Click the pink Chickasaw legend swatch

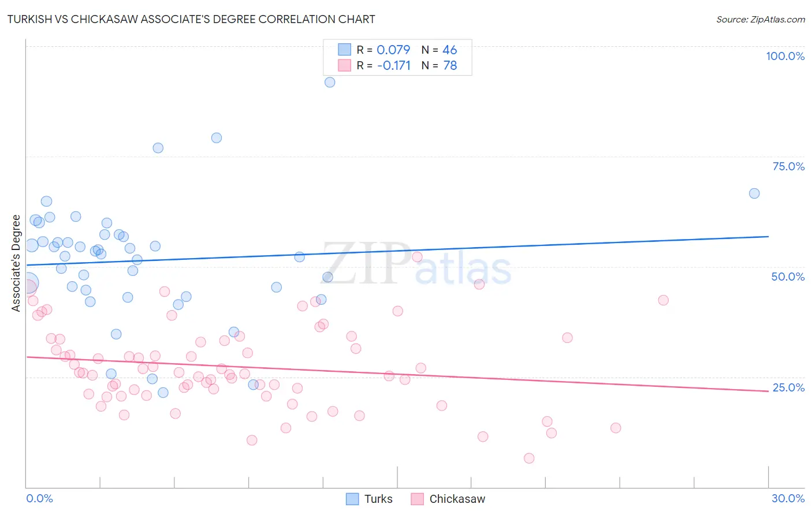[x=418, y=499]
